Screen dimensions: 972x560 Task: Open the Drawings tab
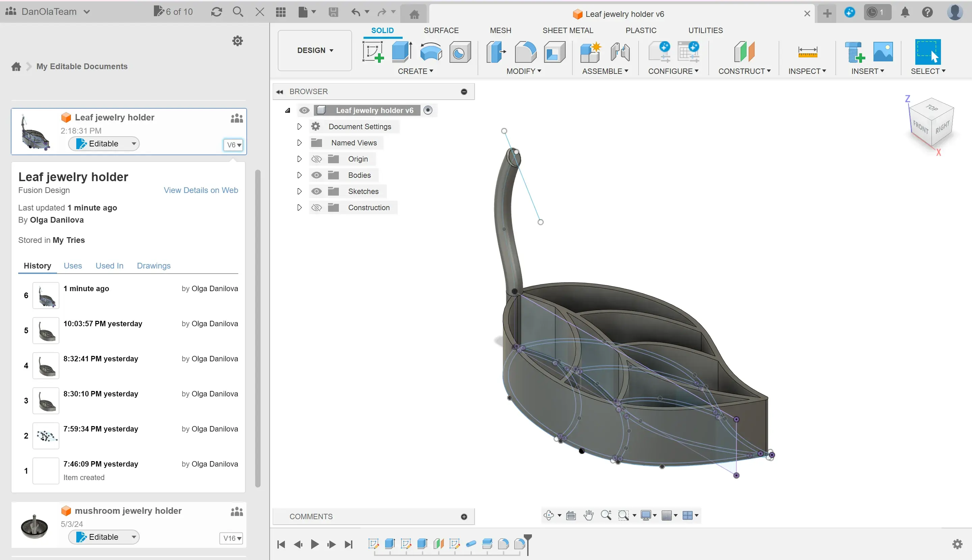click(154, 266)
